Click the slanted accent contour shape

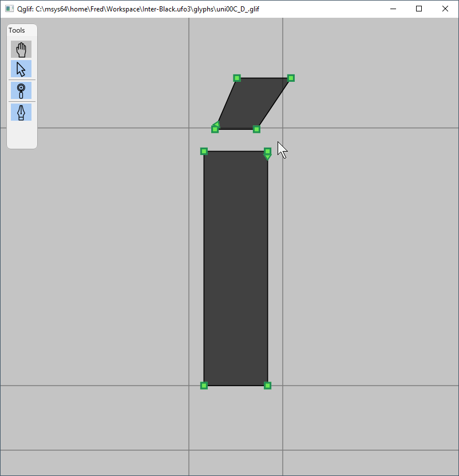(x=253, y=104)
